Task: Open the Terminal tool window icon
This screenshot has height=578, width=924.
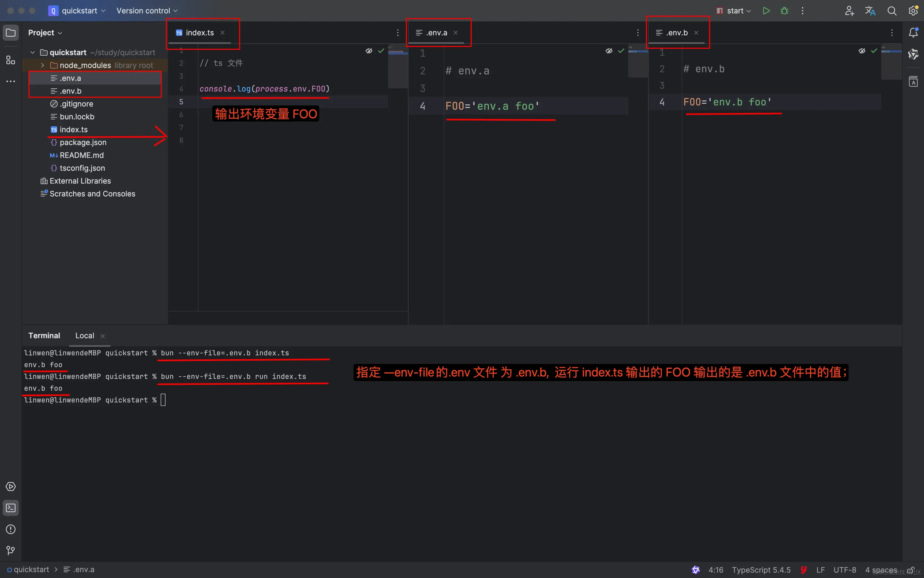Action: click(x=11, y=508)
